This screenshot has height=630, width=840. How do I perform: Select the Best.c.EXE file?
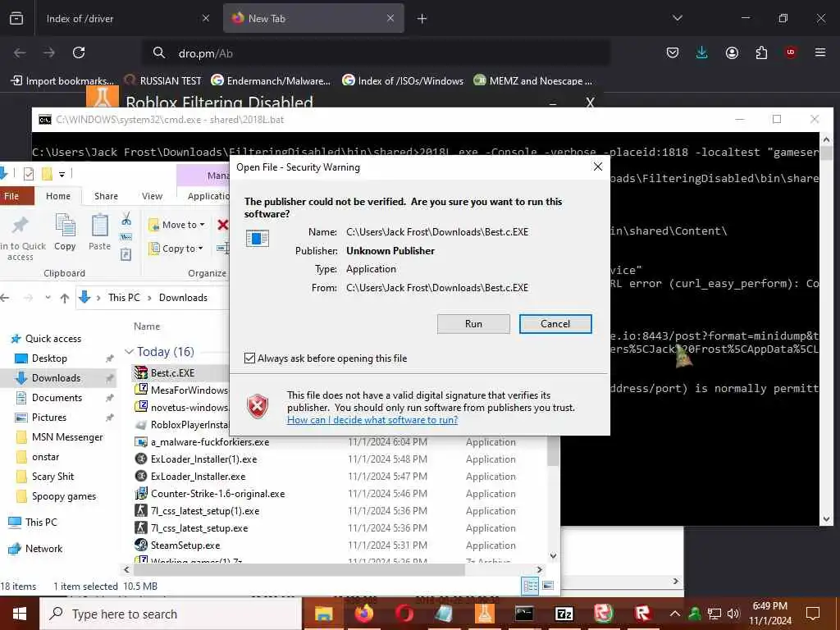[172, 373]
